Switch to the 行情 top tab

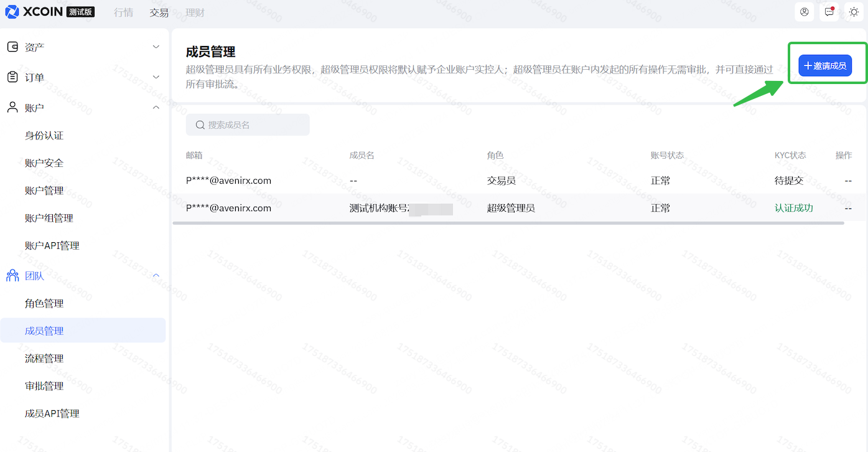[123, 12]
